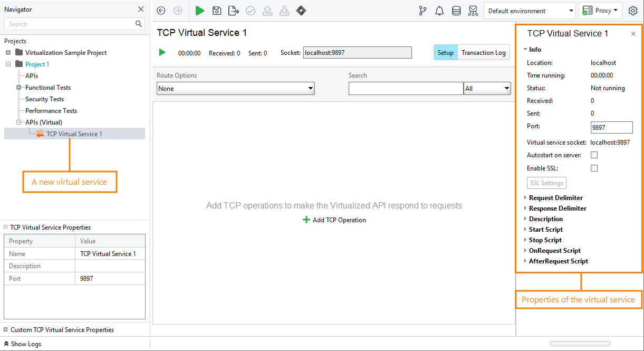Save the current project
644x351 pixels.
tap(217, 11)
